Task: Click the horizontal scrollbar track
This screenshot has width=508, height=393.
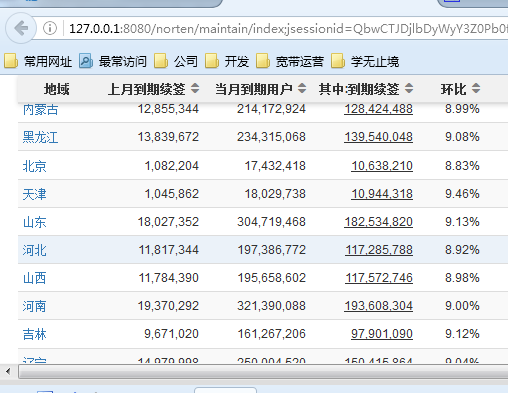Action: (263, 371)
